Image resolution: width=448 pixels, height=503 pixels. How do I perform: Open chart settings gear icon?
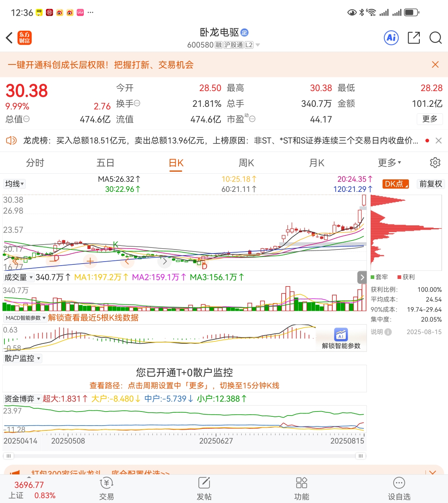[435, 163]
